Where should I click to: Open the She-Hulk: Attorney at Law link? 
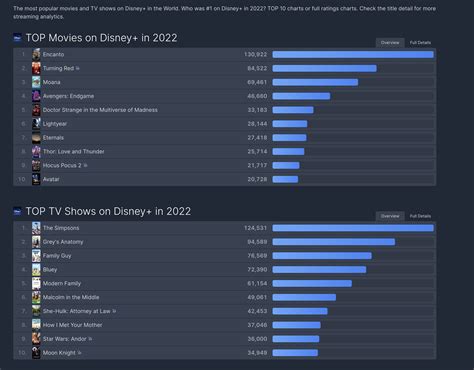[77, 311]
